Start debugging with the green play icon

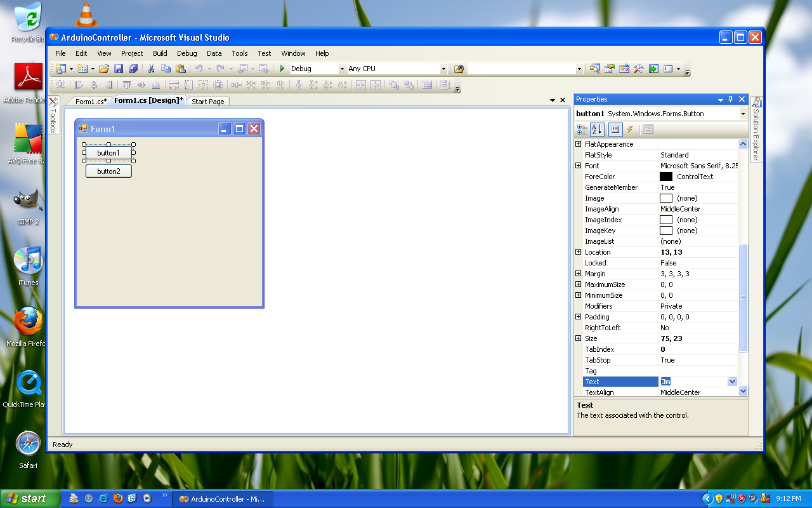[x=282, y=69]
